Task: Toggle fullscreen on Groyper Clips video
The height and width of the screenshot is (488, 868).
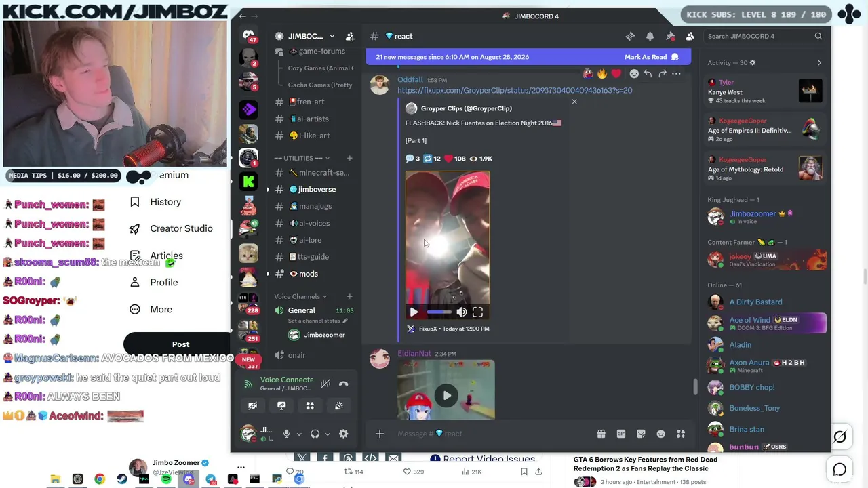Action: point(477,312)
